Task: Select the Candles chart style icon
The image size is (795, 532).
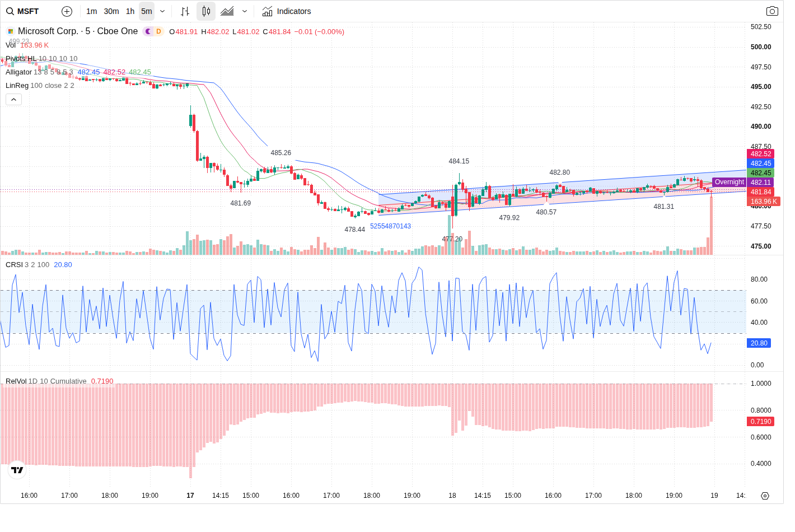Action: pyautogui.click(x=206, y=11)
